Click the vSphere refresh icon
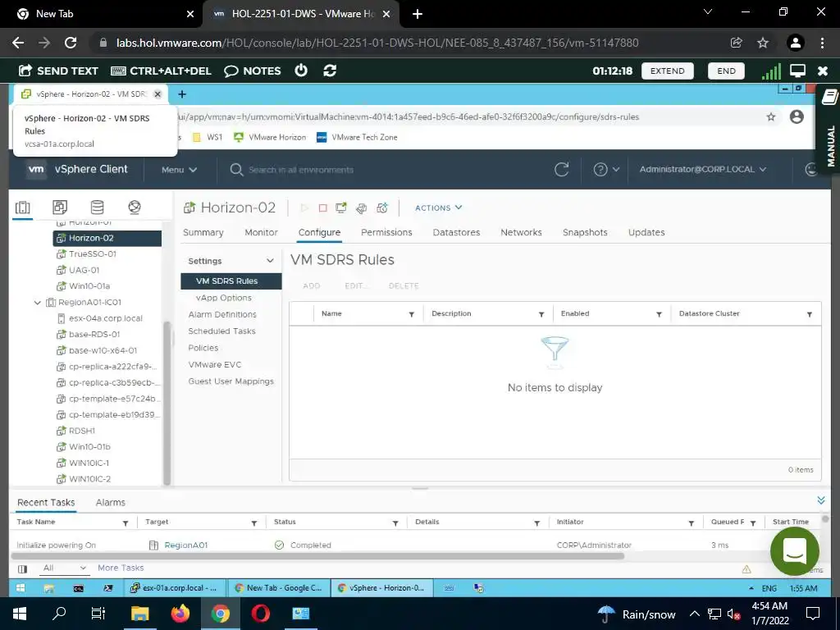 click(561, 170)
